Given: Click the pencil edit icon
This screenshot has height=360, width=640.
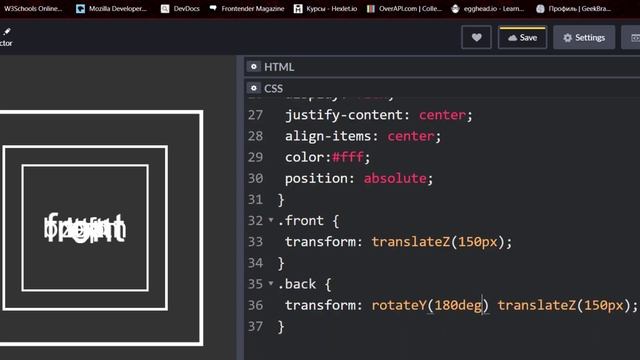Looking at the screenshot, I should coord(7,32).
